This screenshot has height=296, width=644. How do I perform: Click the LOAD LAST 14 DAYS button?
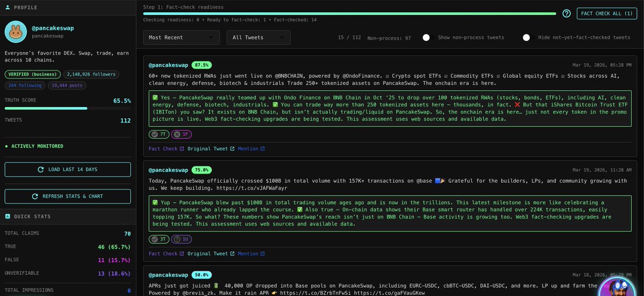click(x=68, y=169)
